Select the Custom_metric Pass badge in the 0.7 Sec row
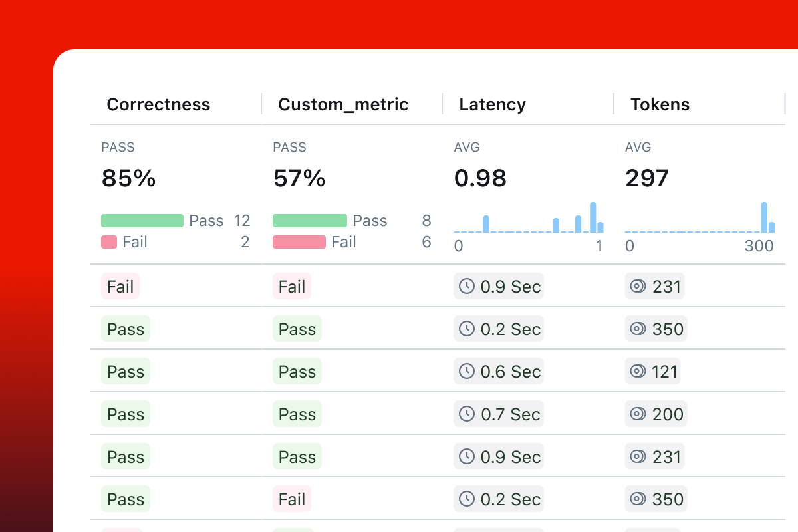This screenshot has height=532, width=798. pyautogui.click(x=297, y=414)
